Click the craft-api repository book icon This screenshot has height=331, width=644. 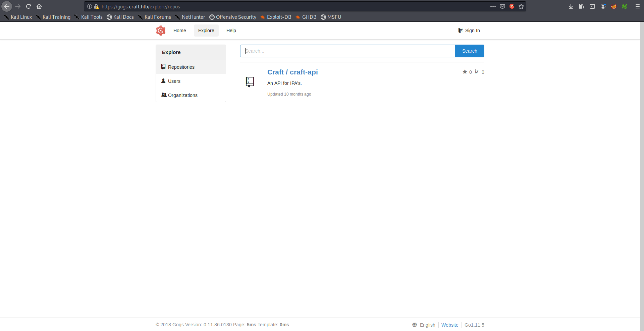click(x=250, y=82)
